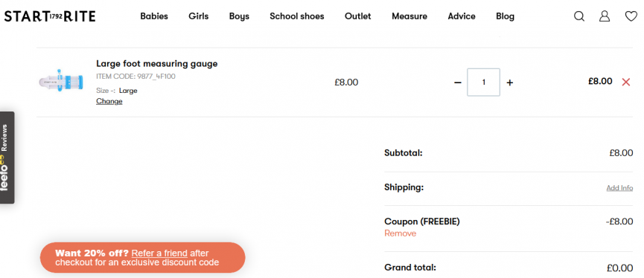Increase quantity with the plus button
Viewport: 644px width, 278px height.
click(x=510, y=83)
